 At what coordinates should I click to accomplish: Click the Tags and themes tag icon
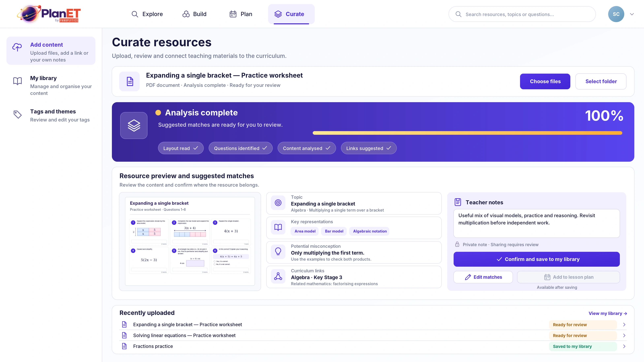(x=18, y=114)
